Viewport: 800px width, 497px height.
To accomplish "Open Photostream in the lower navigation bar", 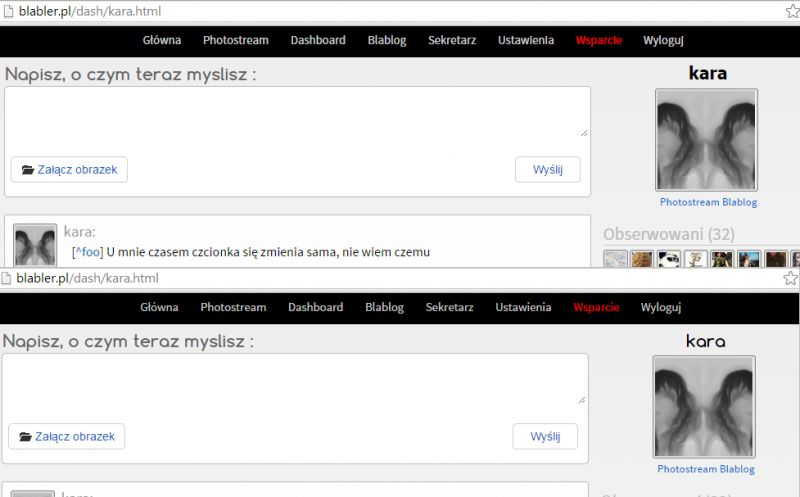I will [x=233, y=307].
